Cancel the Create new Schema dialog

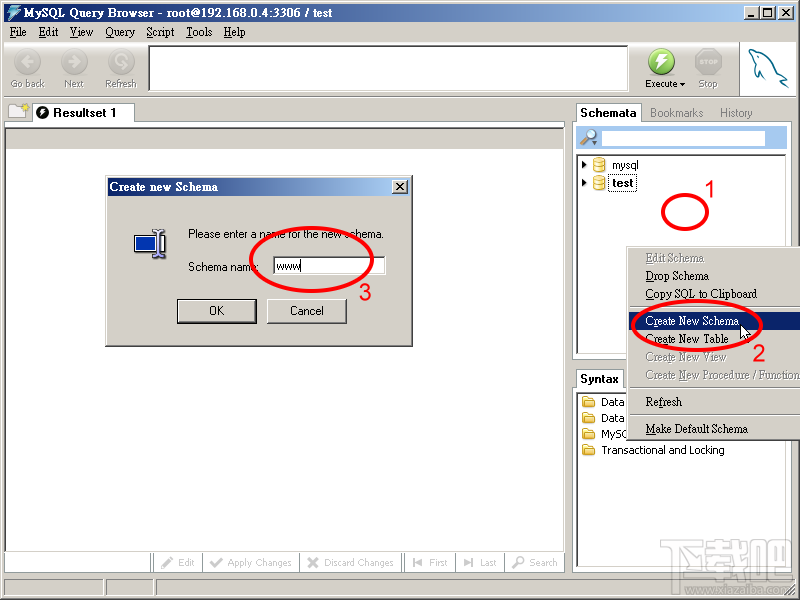click(306, 311)
